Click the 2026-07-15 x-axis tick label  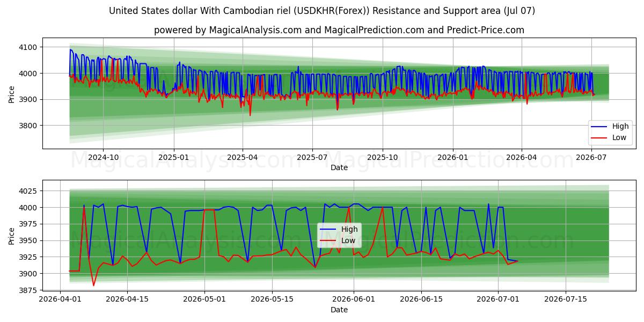point(566,300)
